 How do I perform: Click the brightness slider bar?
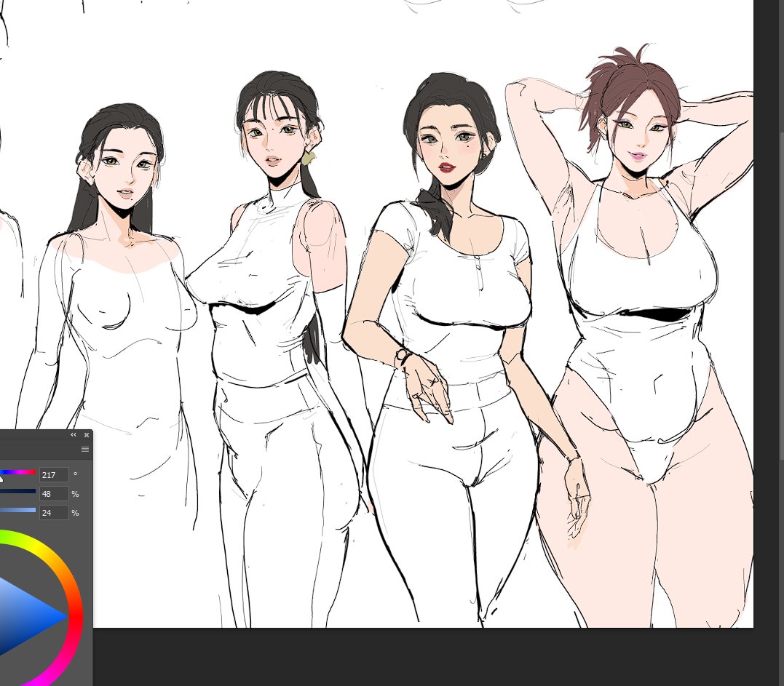[x=18, y=510]
